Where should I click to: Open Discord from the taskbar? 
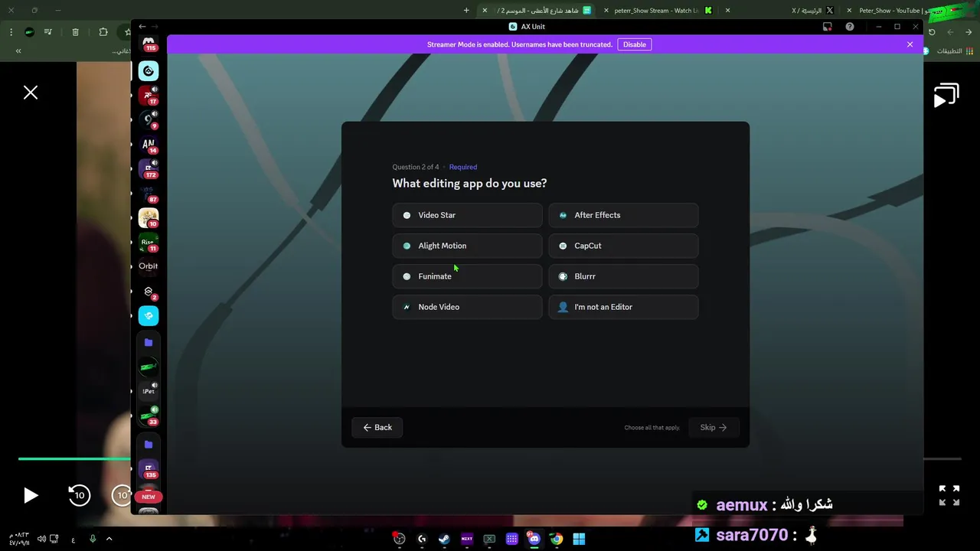click(534, 539)
